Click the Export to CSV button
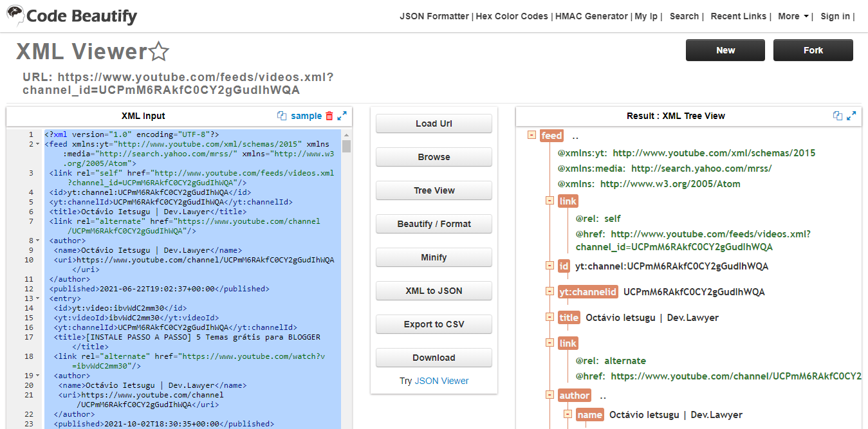Screen dimensions: 868x429 (434, 324)
